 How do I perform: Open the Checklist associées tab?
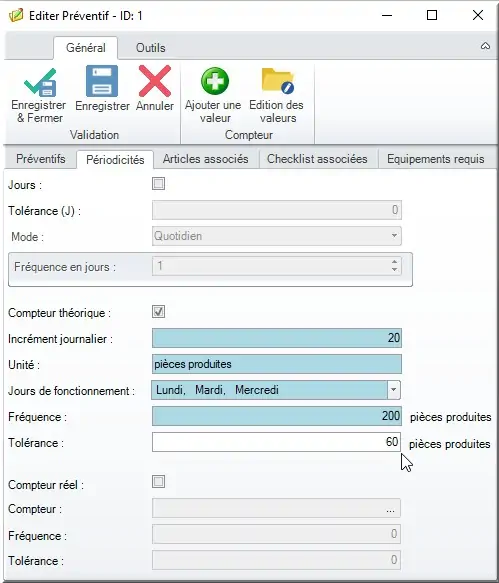pyautogui.click(x=317, y=159)
